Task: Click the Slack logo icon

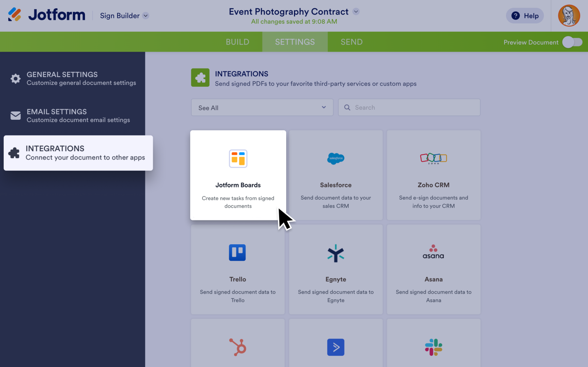Action: (x=434, y=347)
